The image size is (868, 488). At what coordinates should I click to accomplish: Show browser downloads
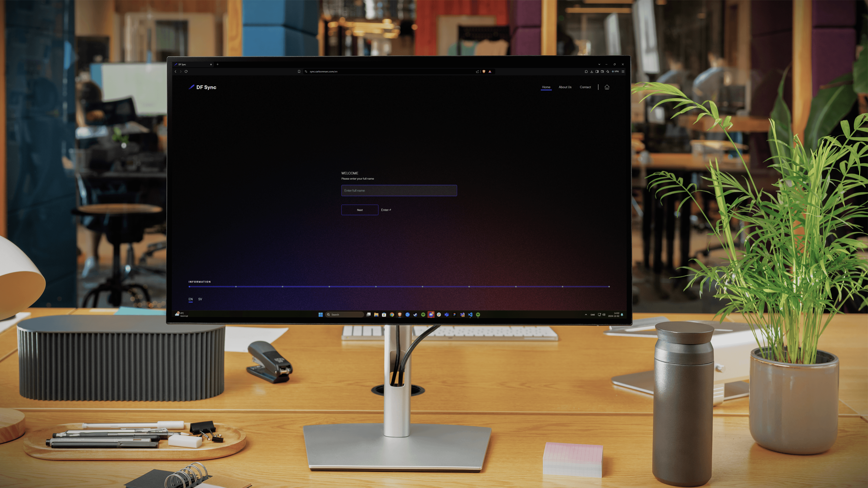[x=592, y=72]
